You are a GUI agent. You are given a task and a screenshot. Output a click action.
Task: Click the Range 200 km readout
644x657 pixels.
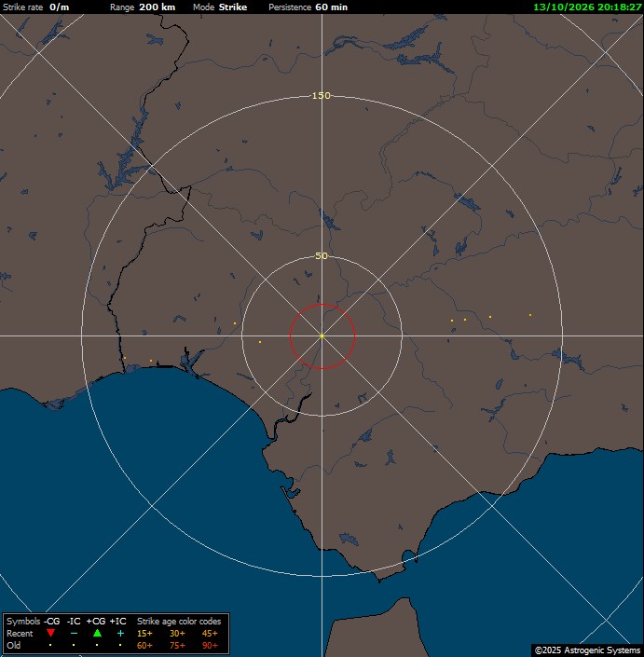(x=143, y=7)
